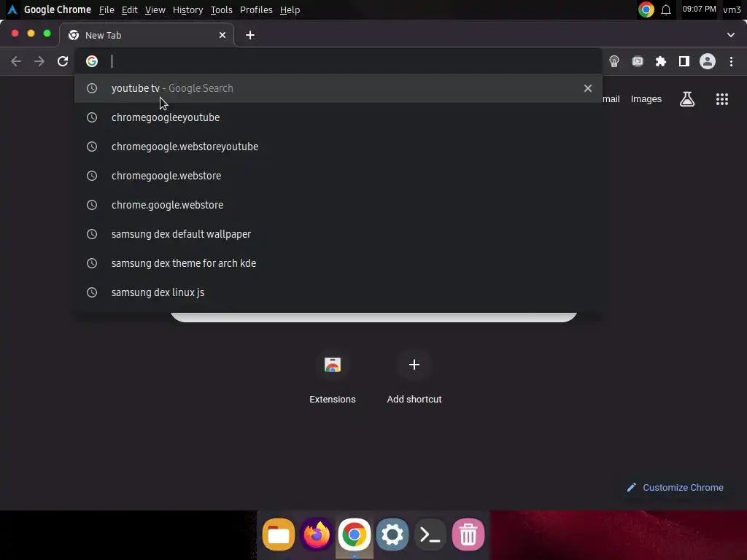This screenshot has width=747, height=560.
Task: Open the notifications bell
Action: [666, 9]
